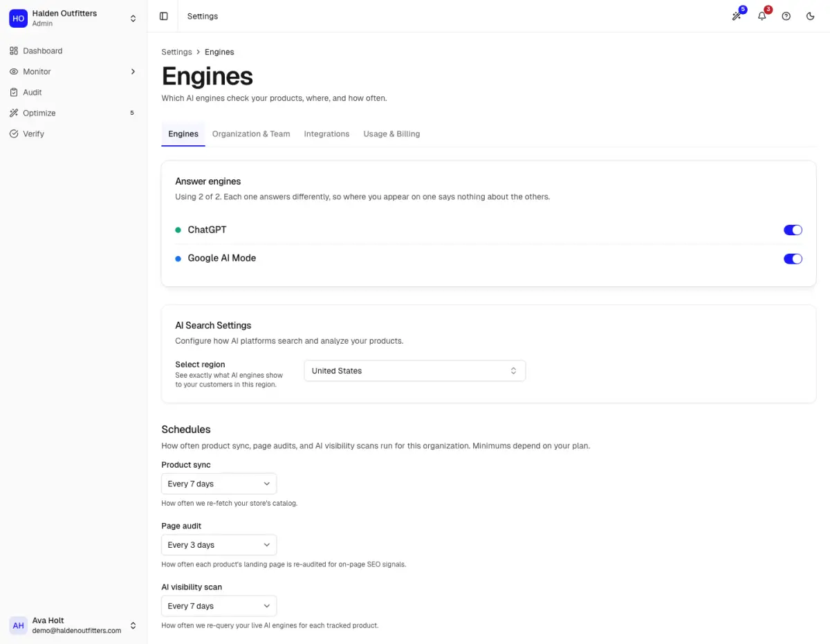Click the AH user avatar
This screenshot has width=830, height=644.
[x=18, y=625]
